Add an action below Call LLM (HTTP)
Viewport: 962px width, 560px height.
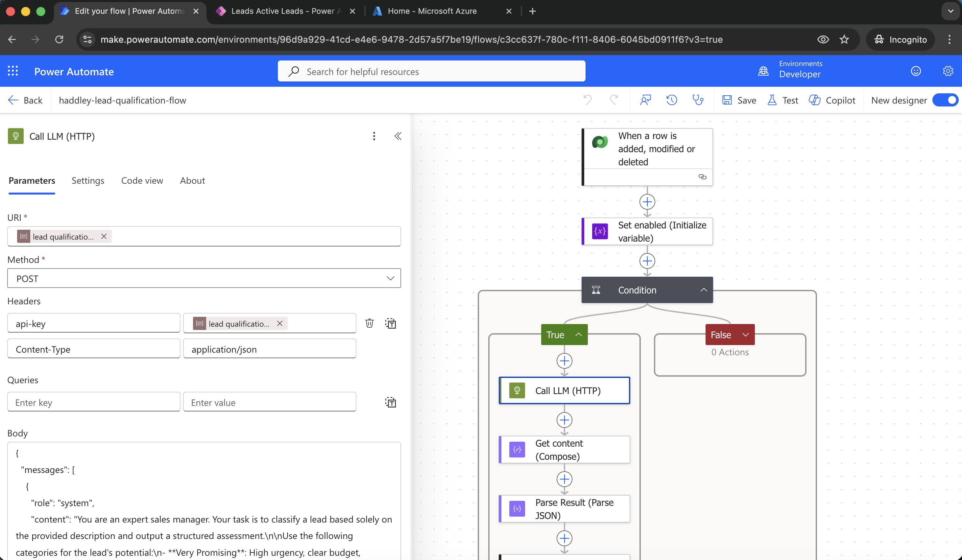(564, 420)
